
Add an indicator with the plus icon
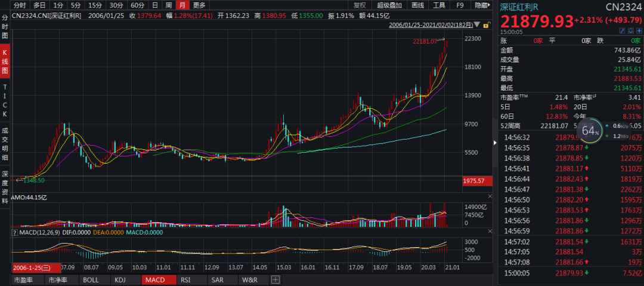coord(275,279)
